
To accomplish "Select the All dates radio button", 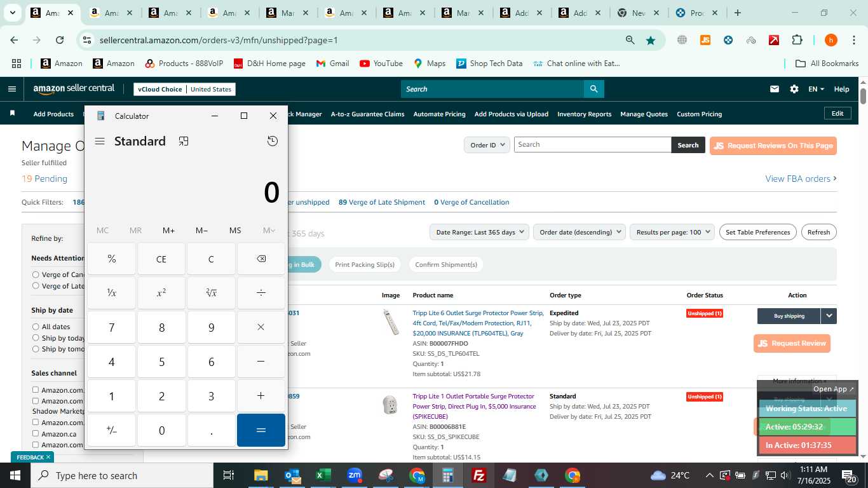I will coord(36,327).
